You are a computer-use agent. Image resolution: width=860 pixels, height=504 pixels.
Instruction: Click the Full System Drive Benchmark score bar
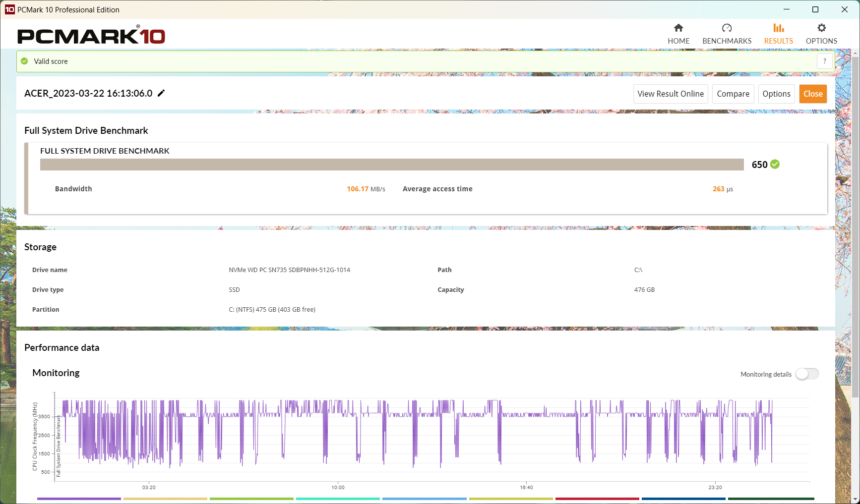392,165
